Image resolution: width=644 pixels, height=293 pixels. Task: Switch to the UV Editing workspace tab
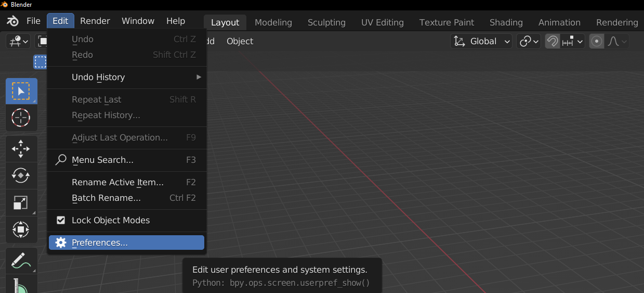click(x=383, y=22)
